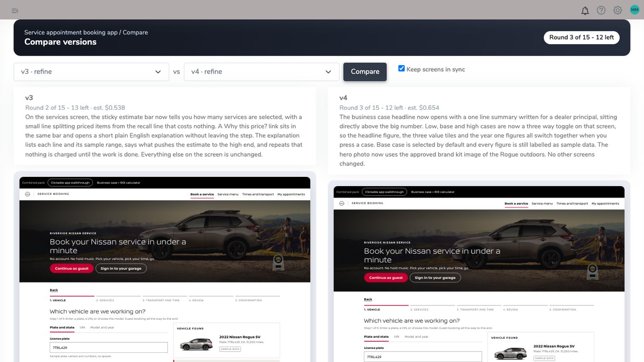Open My appointments in v3 preview

coord(291,194)
